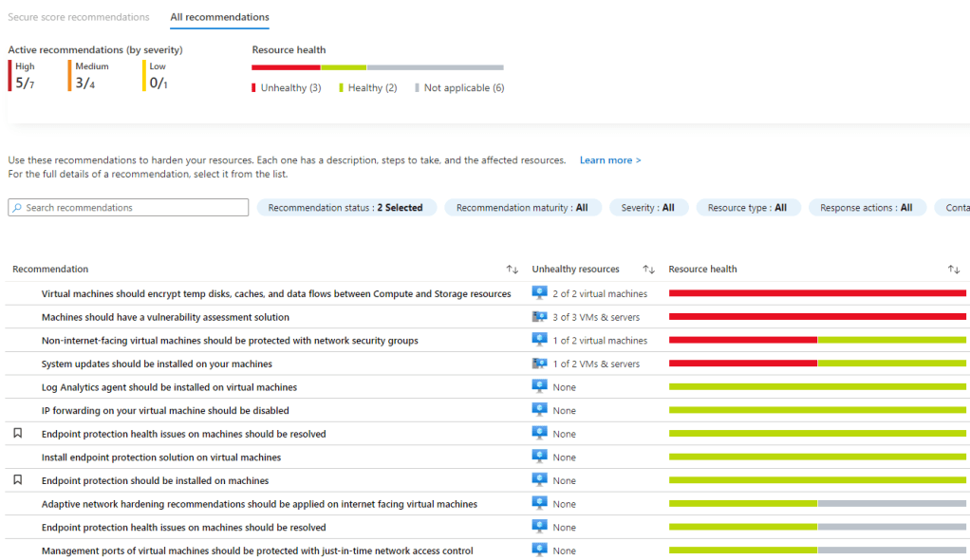Open the Recommendation maturity filter
The width and height of the screenshot is (970, 560).
tap(522, 208)
